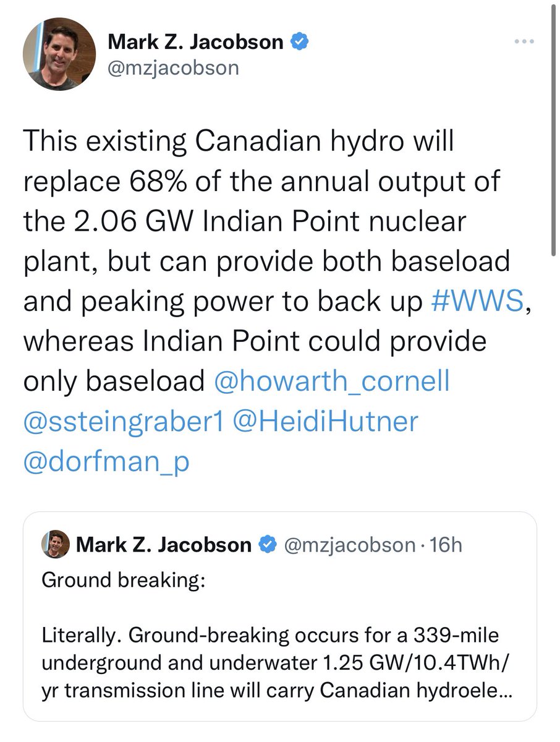Click the verified badge in the quoted tweet
The image size is (560, 742).
[x=267, y=545]
